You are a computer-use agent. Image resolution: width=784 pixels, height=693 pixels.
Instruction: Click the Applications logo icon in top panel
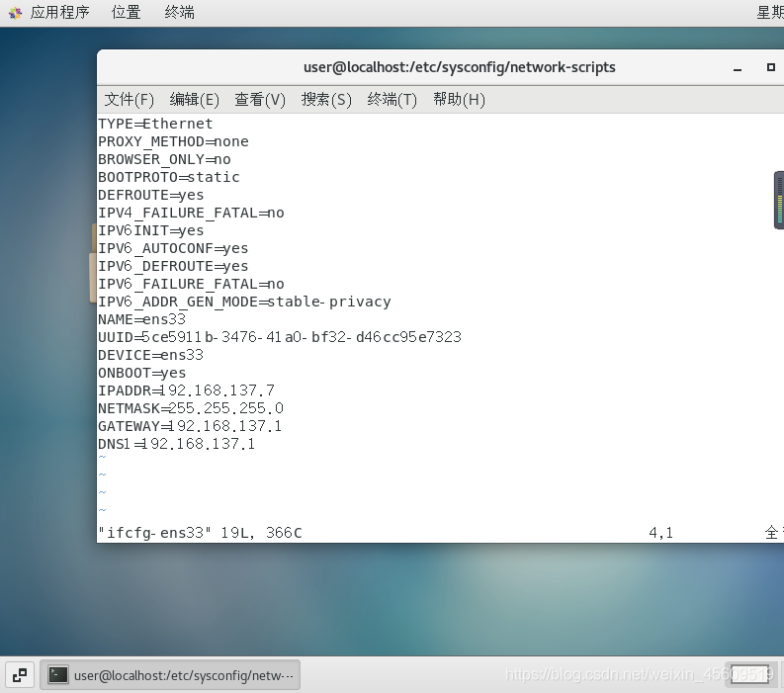click(16, 13)
